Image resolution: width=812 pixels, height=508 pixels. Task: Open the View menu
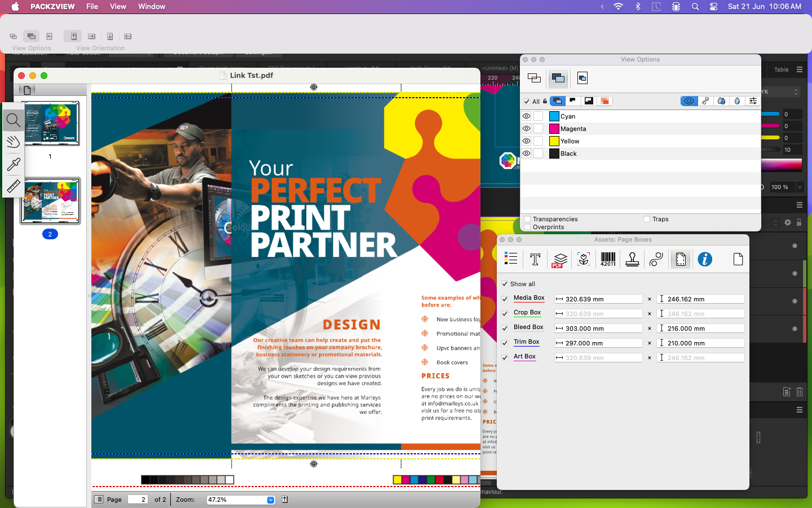click(118, 7)
